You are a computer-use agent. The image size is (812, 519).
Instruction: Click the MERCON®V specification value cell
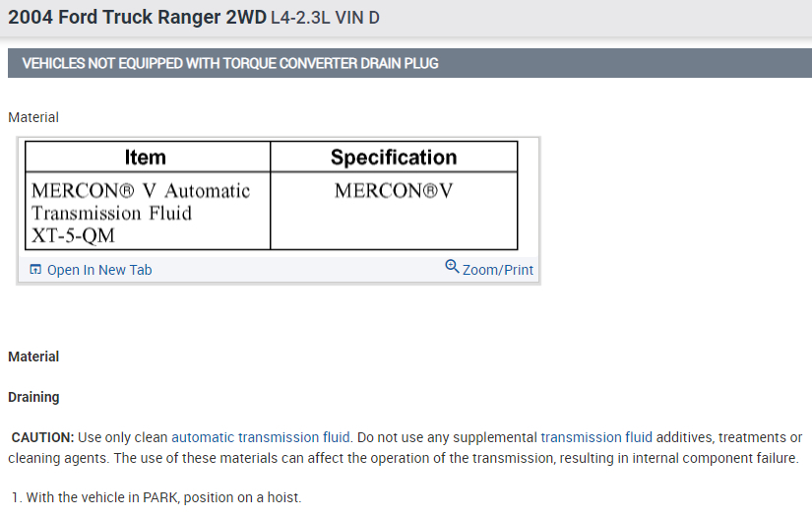click(394, 190)
